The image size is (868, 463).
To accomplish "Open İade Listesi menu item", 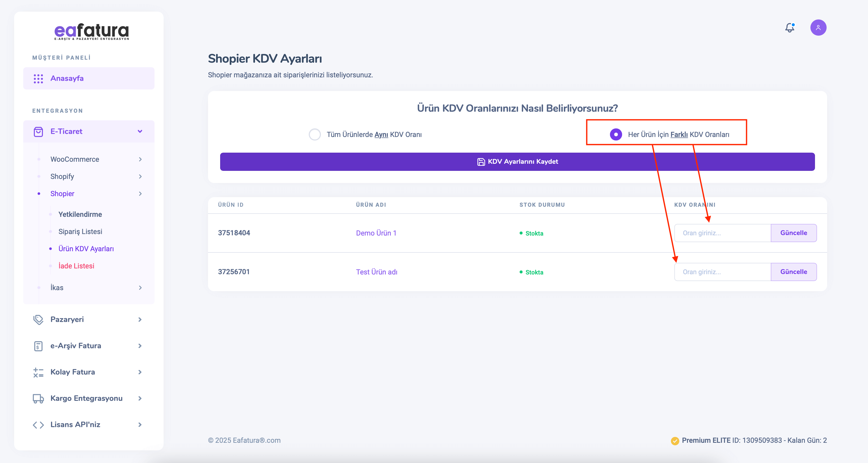I will click(x=76, y=266).
